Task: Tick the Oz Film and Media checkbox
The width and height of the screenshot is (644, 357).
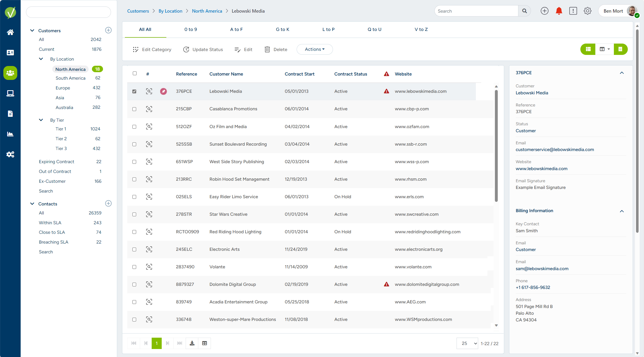Action: point(134,127)
